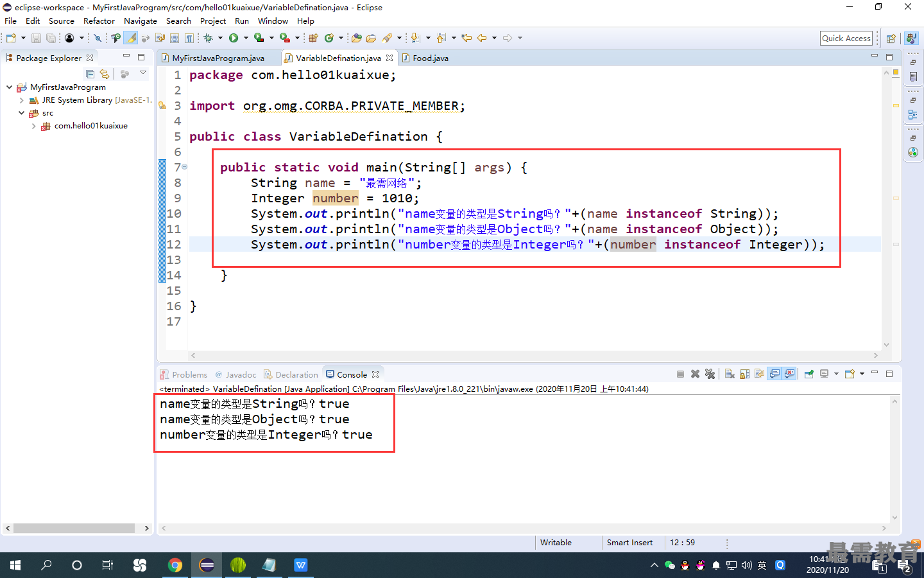
Task: Toggle Word Wrap in editor toolbar
Action: [x=160, y=38]
